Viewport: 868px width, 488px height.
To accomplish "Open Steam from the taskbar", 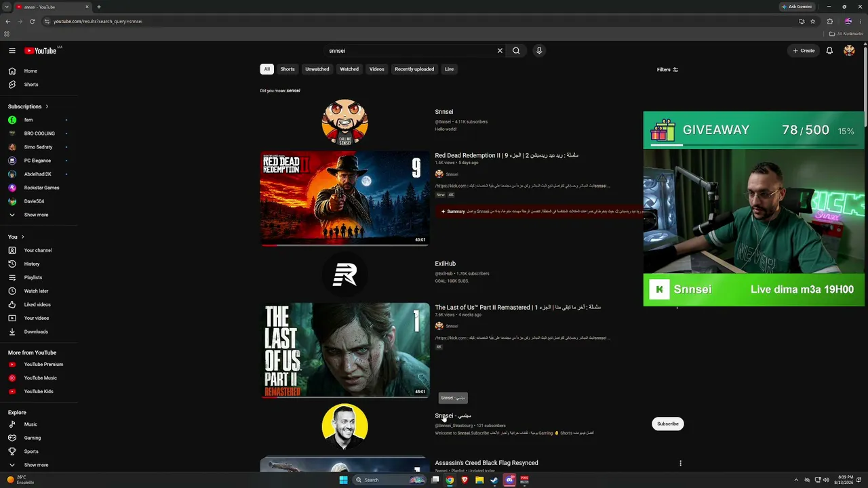I will pyautogui.click(x=494, y=480).
